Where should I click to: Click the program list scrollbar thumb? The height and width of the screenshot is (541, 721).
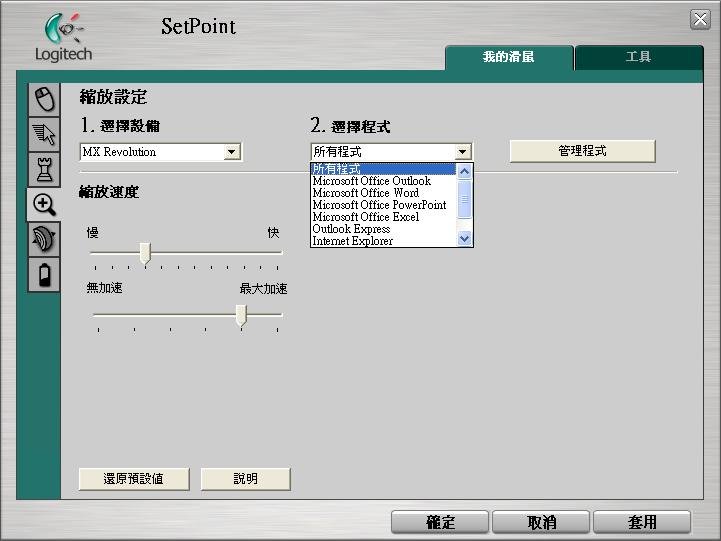(x=464, y=199)
